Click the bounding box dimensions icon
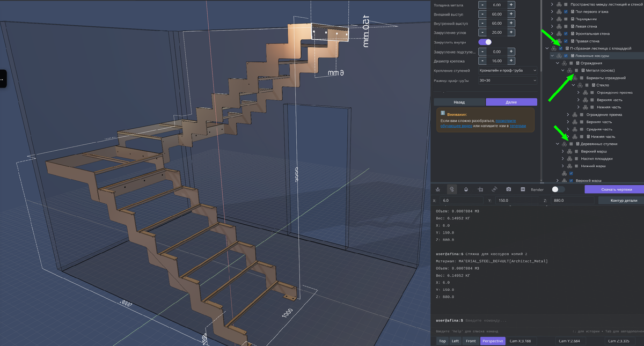 tap(480, 189)
